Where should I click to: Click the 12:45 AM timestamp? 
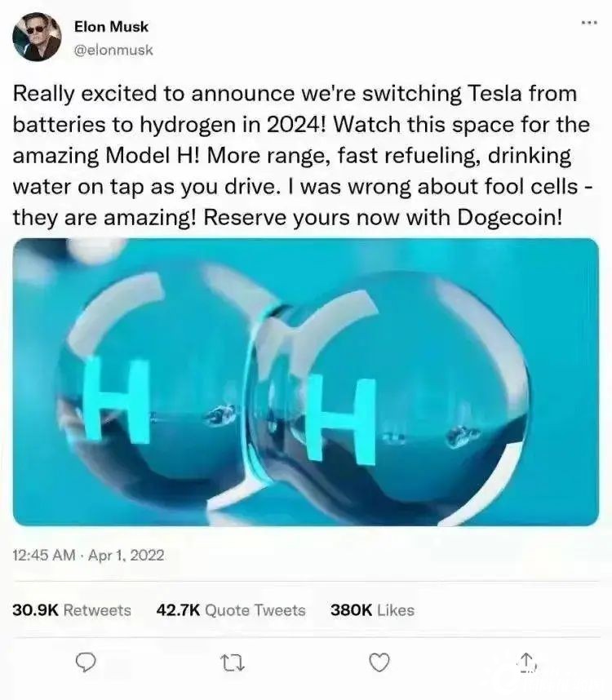coord(44,555)
